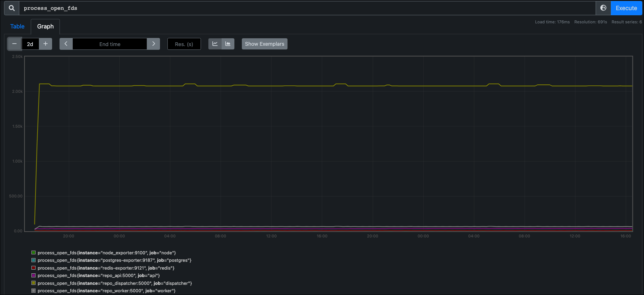Click the End time input field
Viewport: 644px width, 295px height.
110,44
